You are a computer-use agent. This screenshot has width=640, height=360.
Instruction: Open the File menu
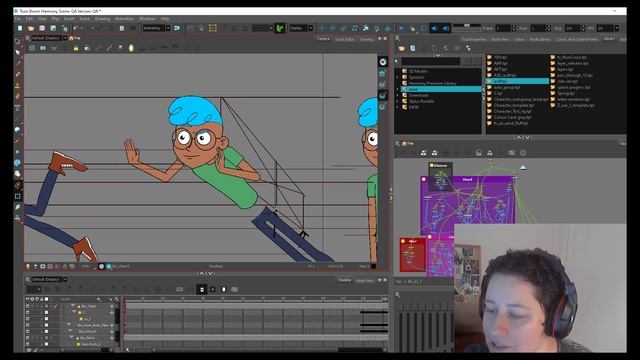click(x=18, y=19)
